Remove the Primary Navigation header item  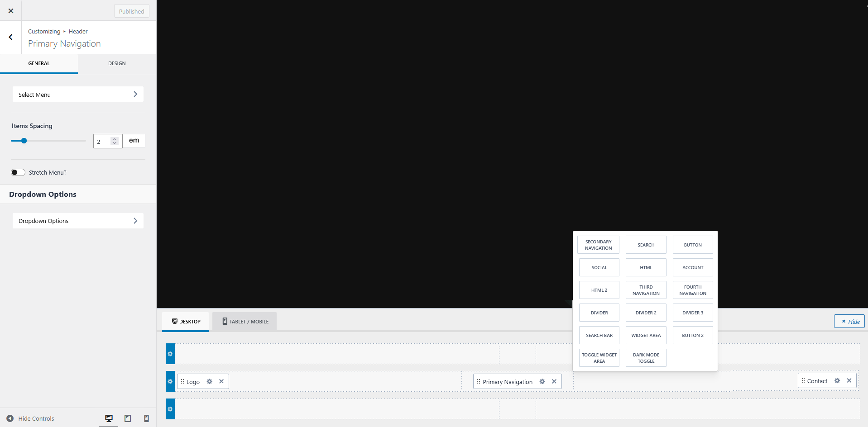(554, 381)
